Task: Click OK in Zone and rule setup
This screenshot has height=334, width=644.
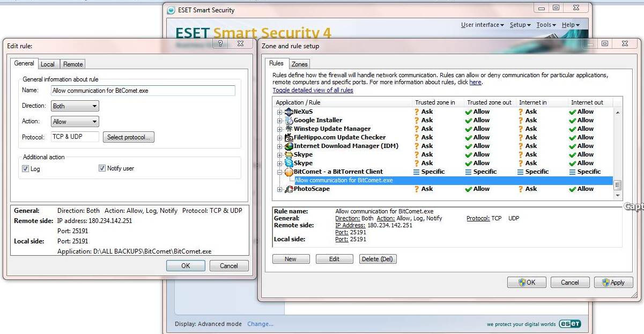Action: tap(527, 282)
